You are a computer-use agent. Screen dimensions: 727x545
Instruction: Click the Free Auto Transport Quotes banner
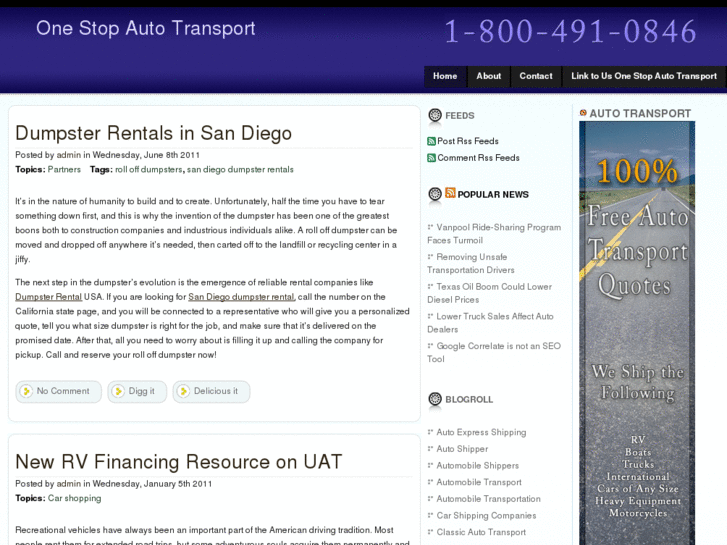637,333
